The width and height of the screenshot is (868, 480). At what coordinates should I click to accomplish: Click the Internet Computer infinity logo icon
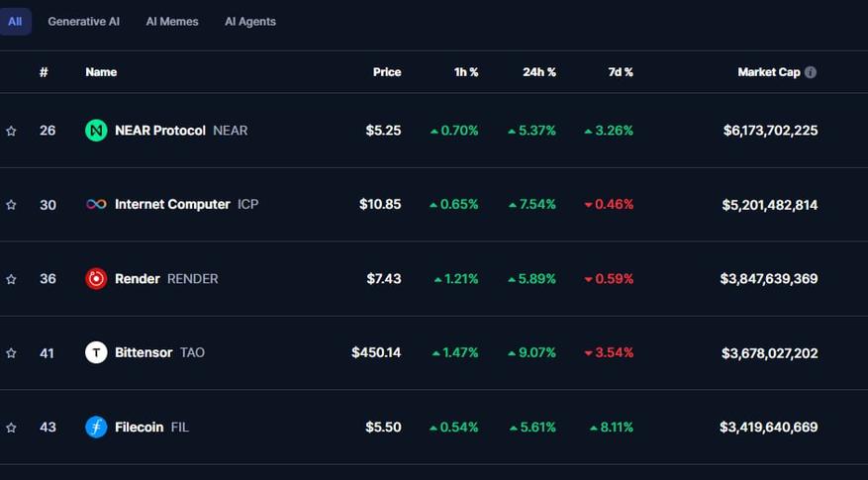tap(96, 204)
